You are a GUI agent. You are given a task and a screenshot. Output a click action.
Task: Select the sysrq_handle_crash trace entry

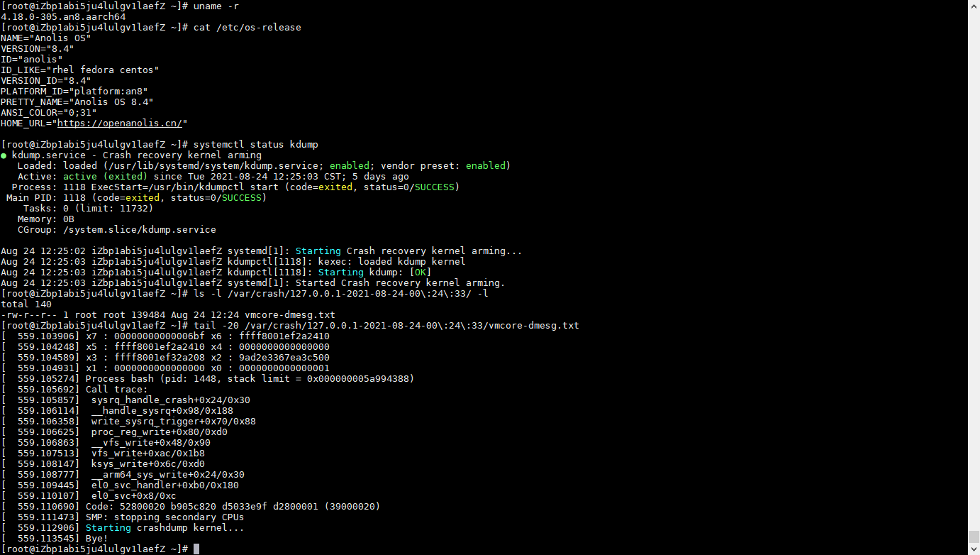[x=170, y=400]
